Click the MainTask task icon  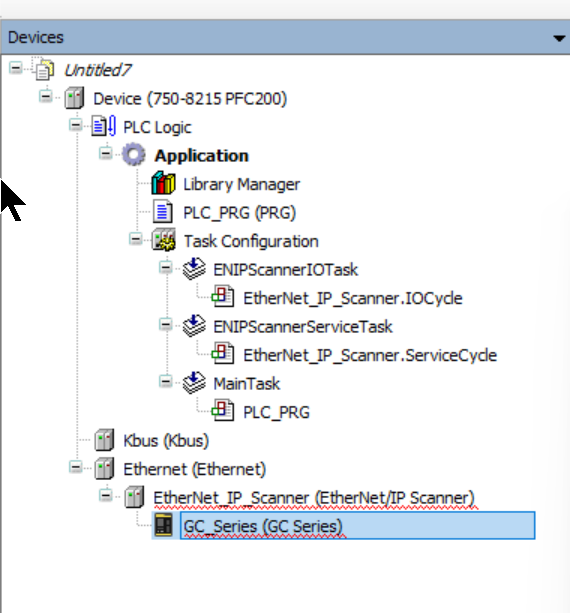coord(194,383)
